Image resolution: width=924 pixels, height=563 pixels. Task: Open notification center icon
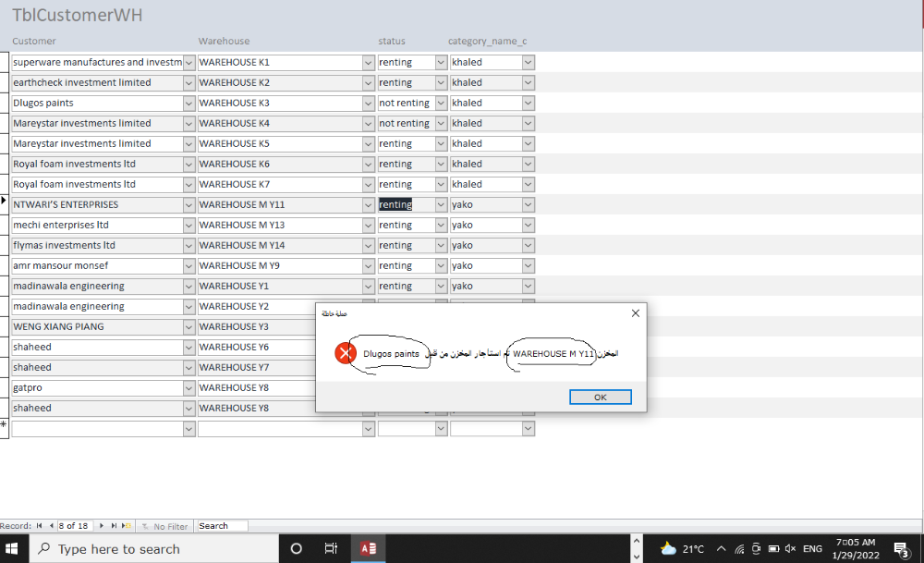902,549
